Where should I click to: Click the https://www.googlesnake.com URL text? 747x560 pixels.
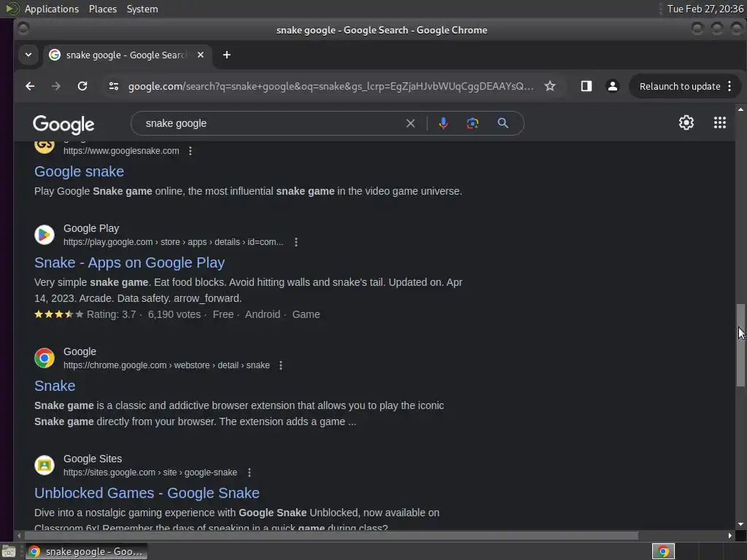pos(121,151)
